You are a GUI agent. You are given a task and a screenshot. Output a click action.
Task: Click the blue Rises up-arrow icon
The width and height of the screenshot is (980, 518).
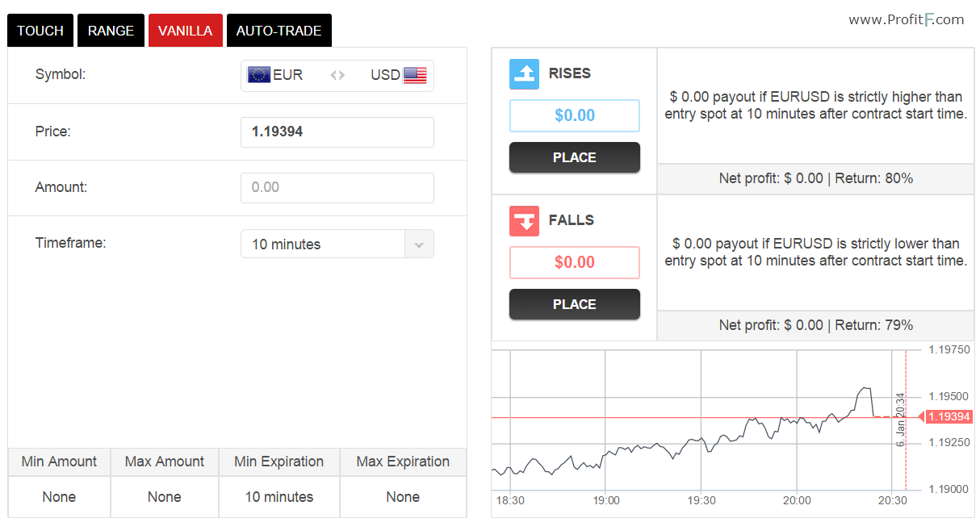524,73
